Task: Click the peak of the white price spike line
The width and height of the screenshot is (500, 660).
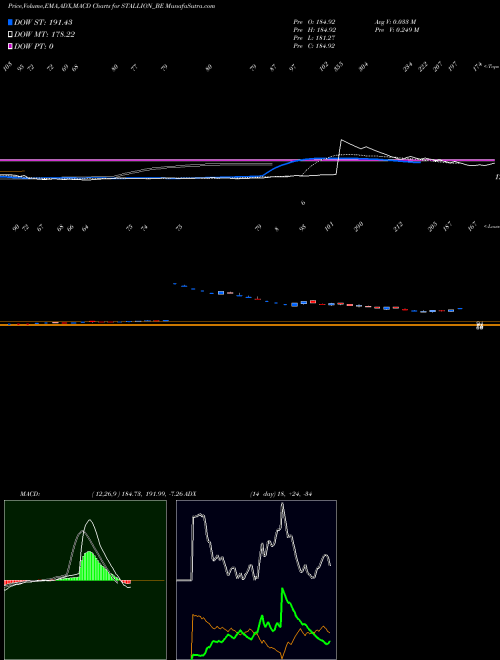Action: pos(341,140)
